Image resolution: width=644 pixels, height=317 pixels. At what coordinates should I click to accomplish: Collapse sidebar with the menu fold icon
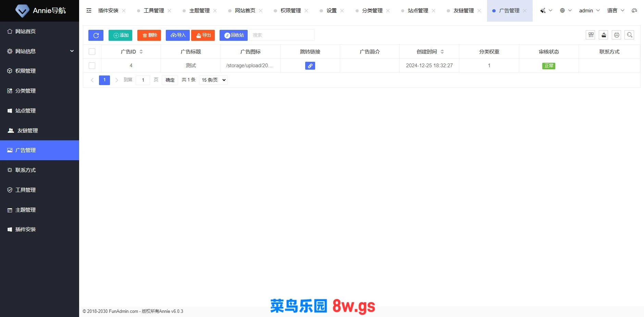point(89,11)
